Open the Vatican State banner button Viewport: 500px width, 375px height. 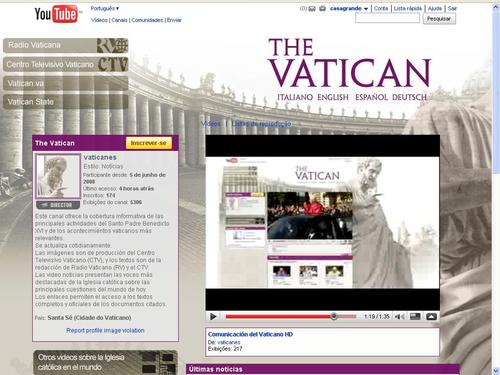[66, 102]
